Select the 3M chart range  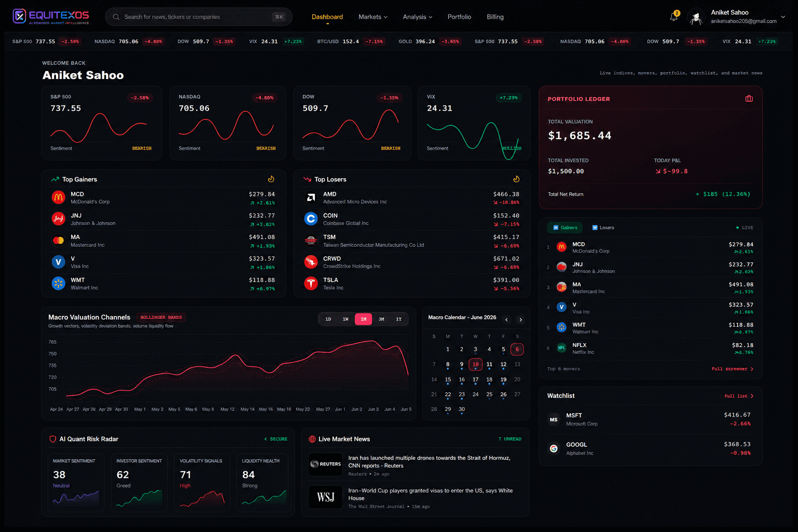click(x=381, y=319)
